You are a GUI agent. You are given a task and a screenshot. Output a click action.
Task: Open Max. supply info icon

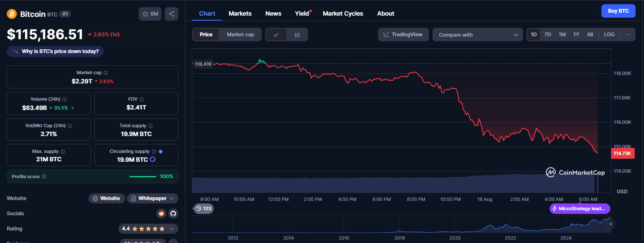(x=63, y=152)
